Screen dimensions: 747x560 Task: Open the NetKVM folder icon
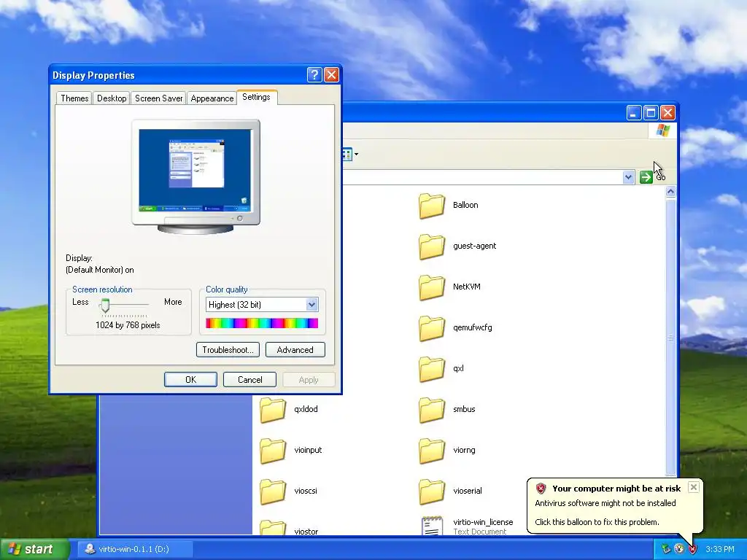tap(432, 287)
